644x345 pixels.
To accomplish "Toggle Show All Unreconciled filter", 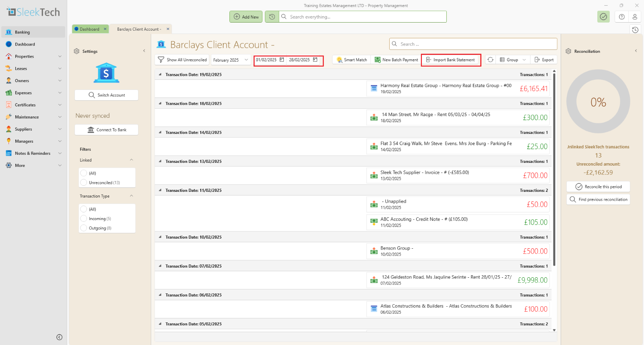I will pyautogui.click(x=182, y=60).
